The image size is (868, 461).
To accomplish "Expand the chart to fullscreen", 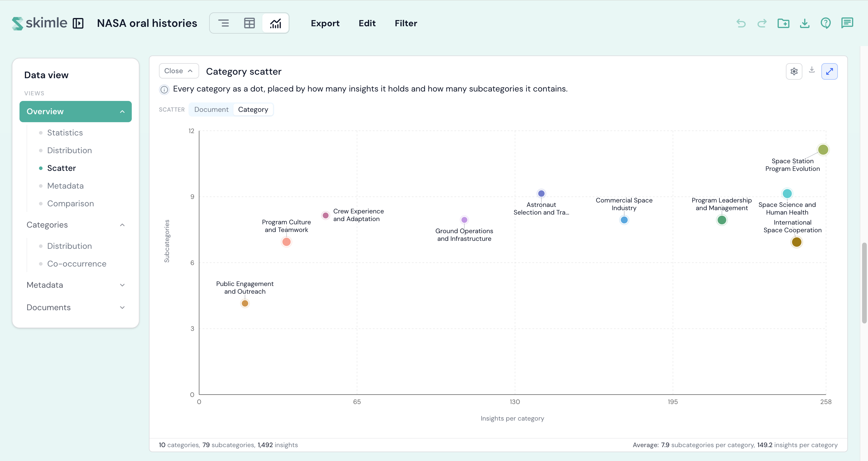I will point(829,71).
